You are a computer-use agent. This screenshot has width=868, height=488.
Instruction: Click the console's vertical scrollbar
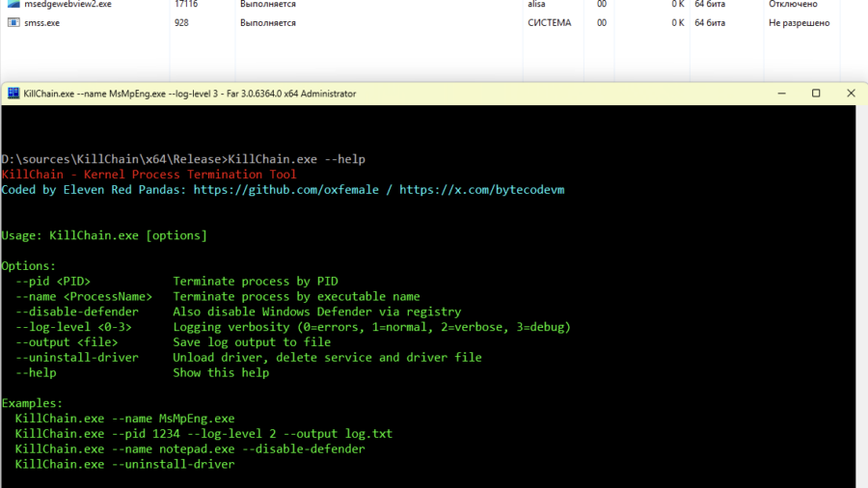tap(861, 296)
